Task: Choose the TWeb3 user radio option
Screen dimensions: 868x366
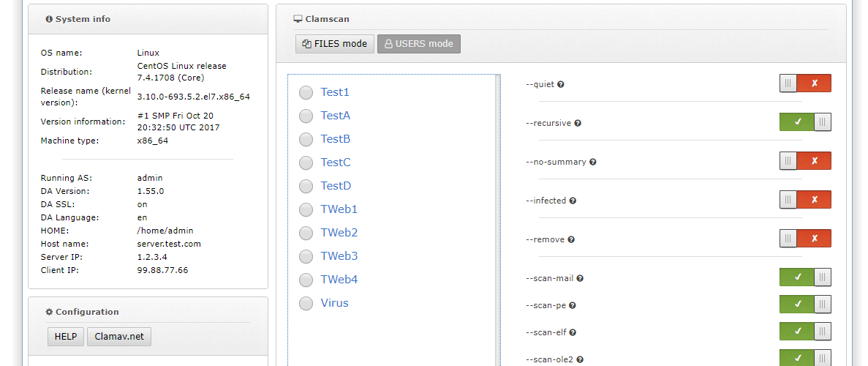Action: [x=306, y=257]
